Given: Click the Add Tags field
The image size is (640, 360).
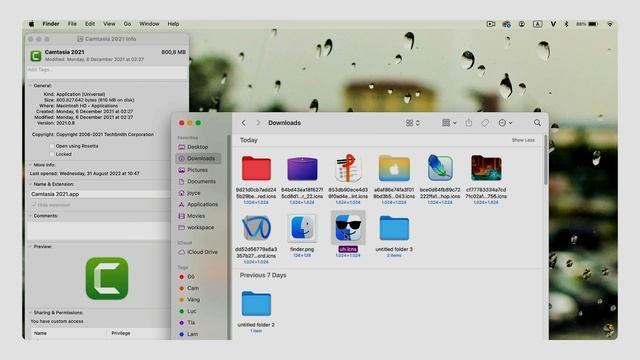Looking at the screenshot, I should tap(107, 72).
